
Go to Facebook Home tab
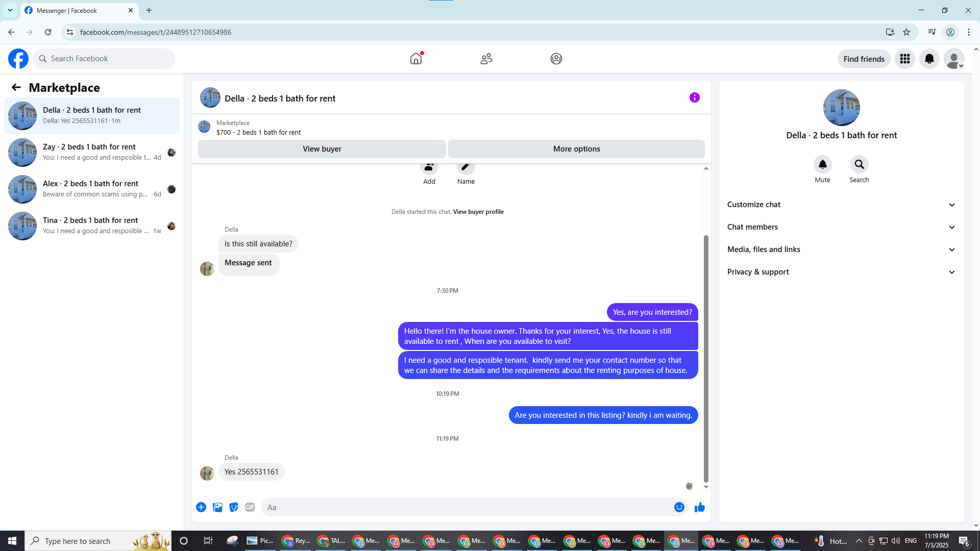pos(416,59)
